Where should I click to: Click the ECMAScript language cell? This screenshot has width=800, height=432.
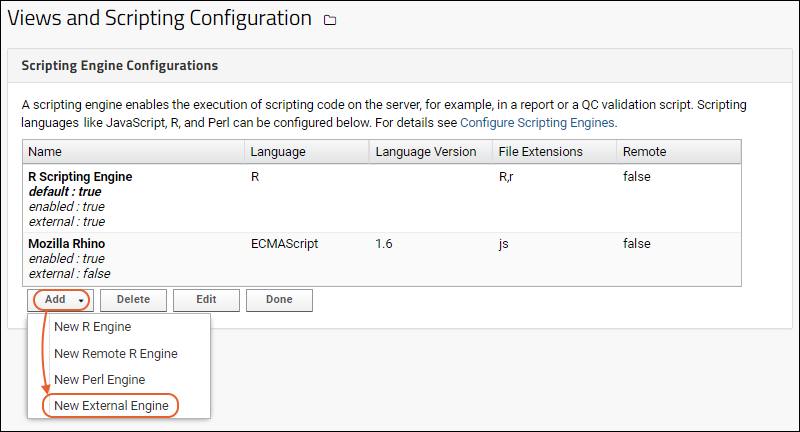286,244
